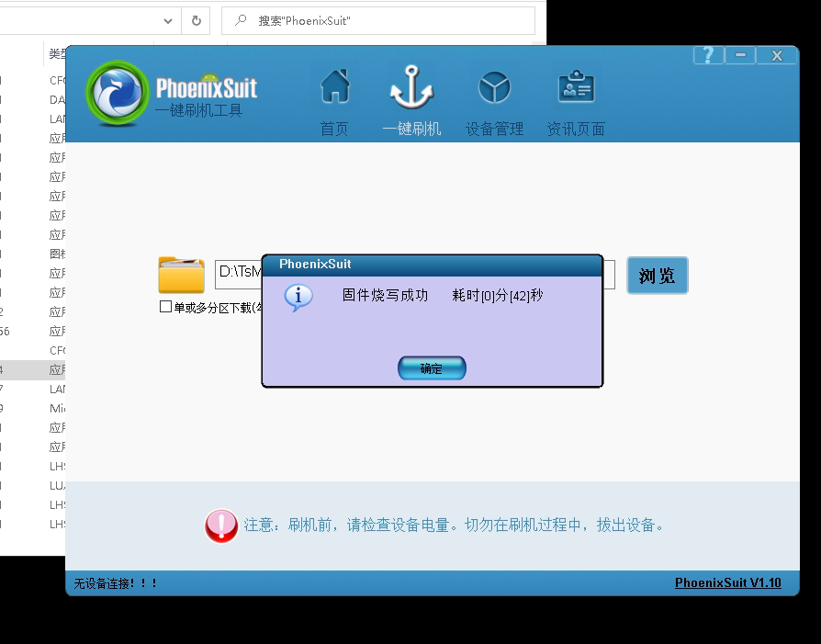Viewport: 821px width, 644px height.
Task: Click the Explorer row starting with DA
Action: pyautogui.click(x=32, y=99)
